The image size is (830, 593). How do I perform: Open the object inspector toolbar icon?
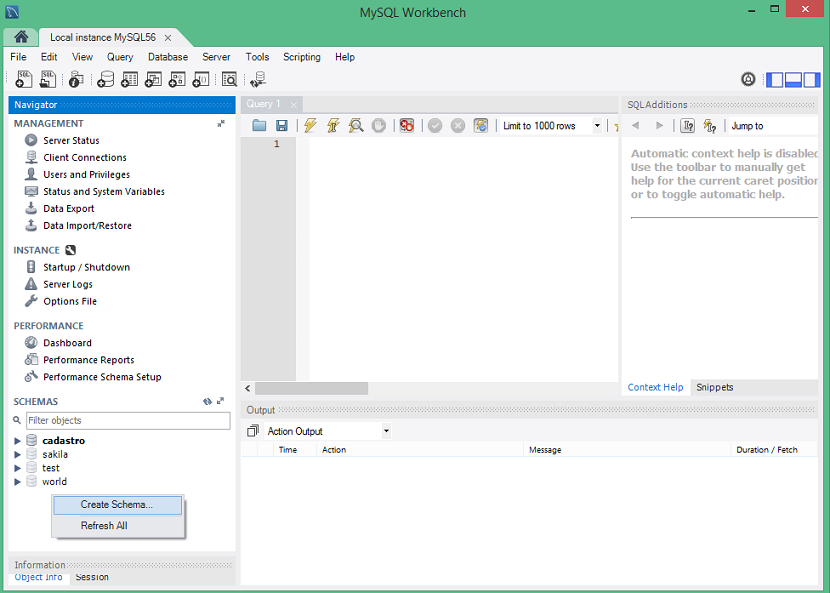pyautogui.click(x=76, y=79)
